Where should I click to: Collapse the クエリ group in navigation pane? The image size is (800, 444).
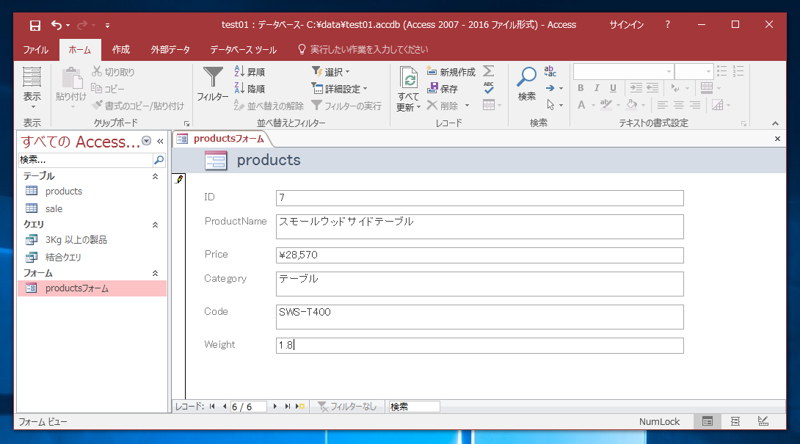pos(155,225)
